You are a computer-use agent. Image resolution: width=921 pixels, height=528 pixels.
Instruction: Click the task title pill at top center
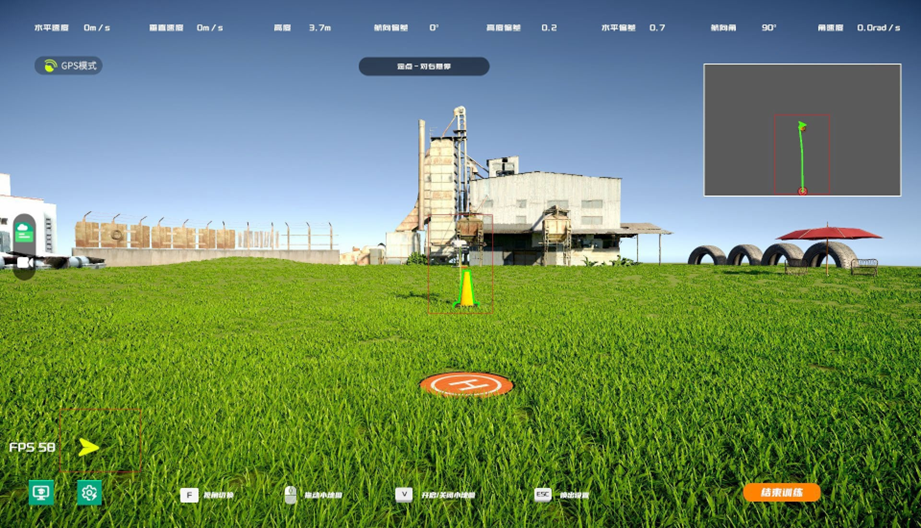point(424,67)
